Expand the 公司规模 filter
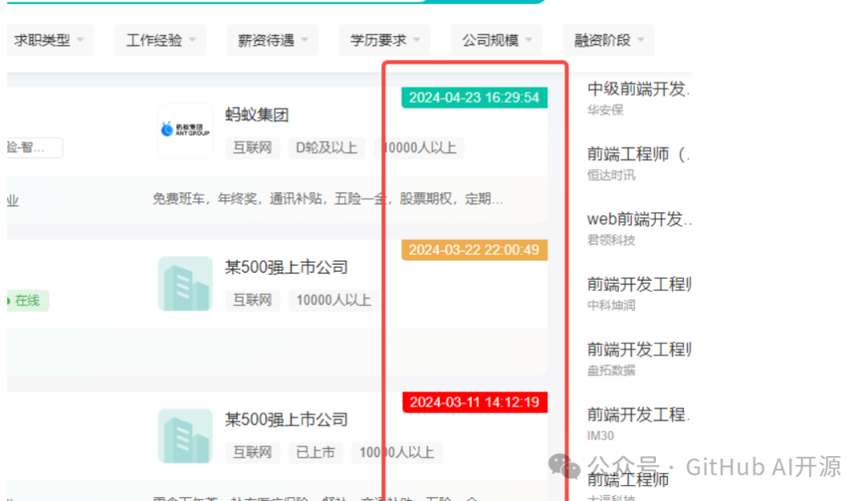The height and width of the screenshot is (501, 868). pyautogui.click(x=497, y=40)
